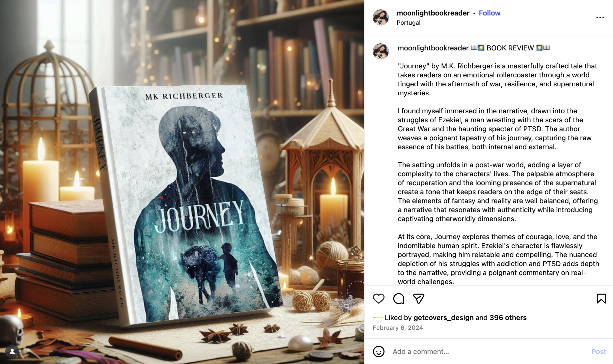The image size is (613, 364).
Task: Click getcovers_design small avatar beside likes
Action: click(377, 318)
